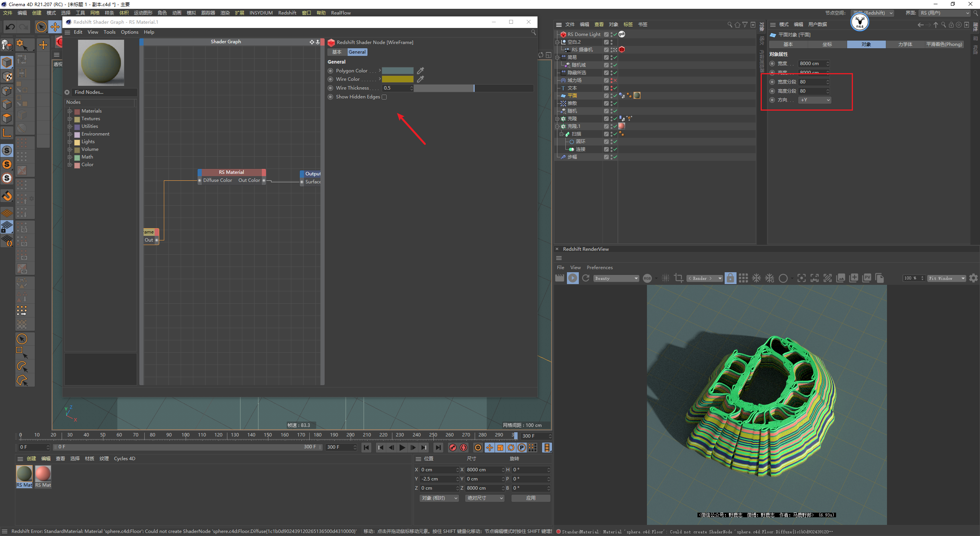Click the play forward button
The image size is (980, 536).
(402, 447)
